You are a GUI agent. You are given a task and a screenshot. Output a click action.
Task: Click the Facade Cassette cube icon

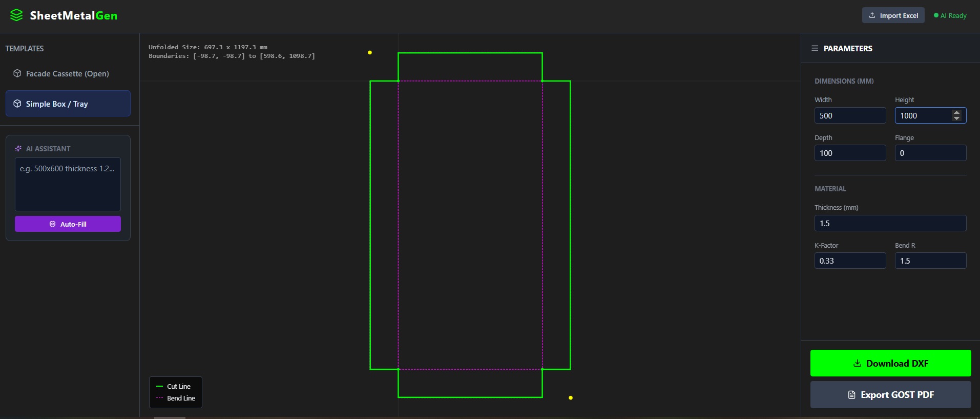[x=17, y=73]
